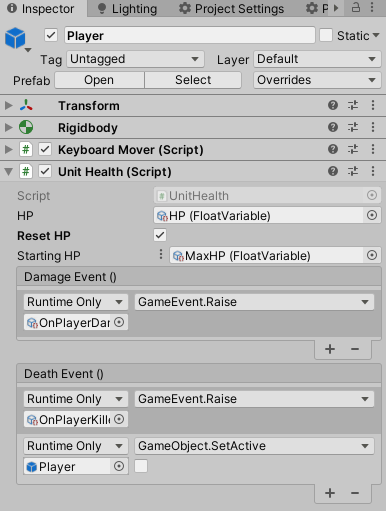The height and width of the screenshot is (511, 386).
Task: Click the prefab Open button
Action: (99, 80)
